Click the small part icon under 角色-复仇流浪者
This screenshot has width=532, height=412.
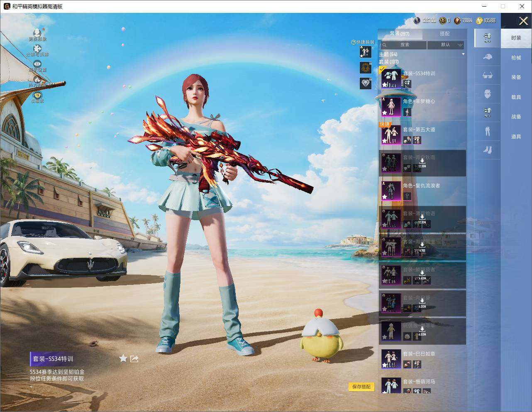coord(407,196)
